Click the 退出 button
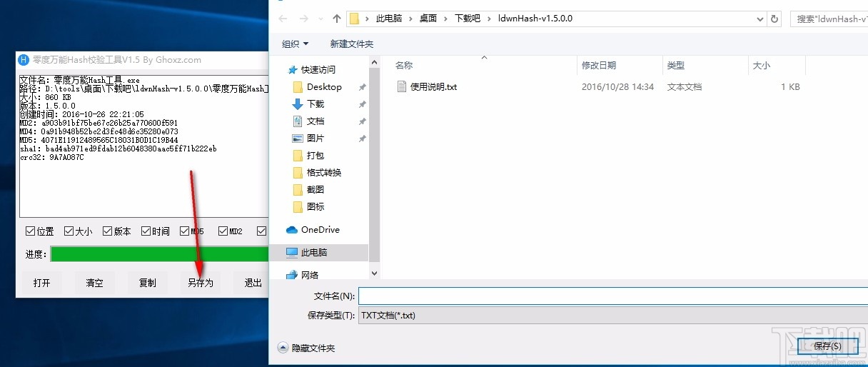The height and width of the screenshot is (367, 868). click(253, 283)
